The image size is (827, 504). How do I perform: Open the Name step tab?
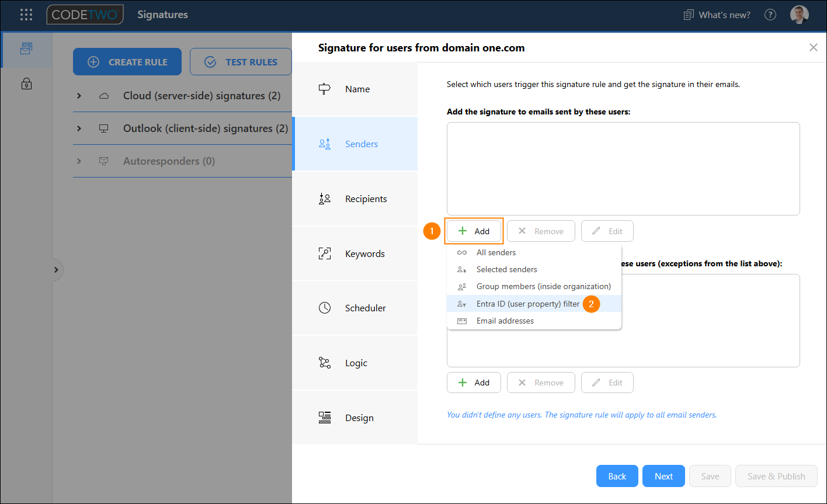point(355,89)
